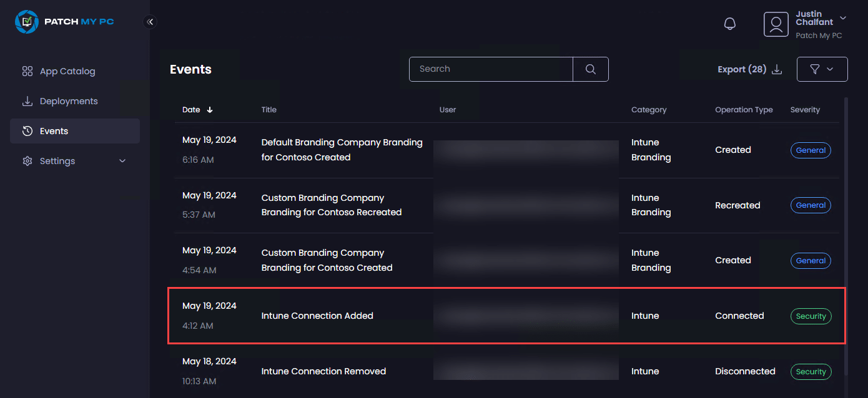This screenshot has width=868, height=398.
Task: Click the Export download icon
Action: tap(777, 69)
